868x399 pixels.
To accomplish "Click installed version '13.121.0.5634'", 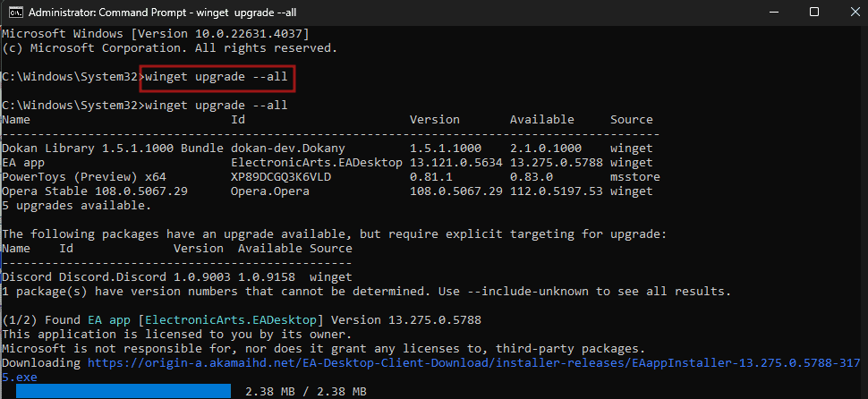I will (x=456, y=163).
